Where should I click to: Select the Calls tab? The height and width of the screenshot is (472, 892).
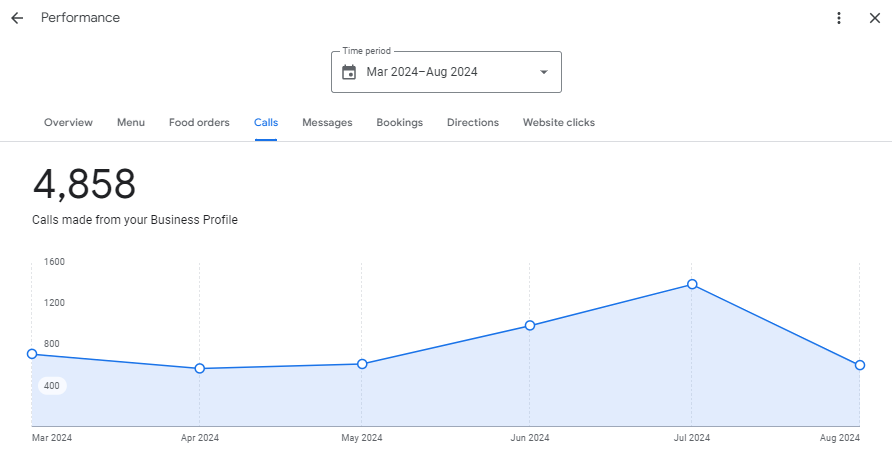click(266, 123)
